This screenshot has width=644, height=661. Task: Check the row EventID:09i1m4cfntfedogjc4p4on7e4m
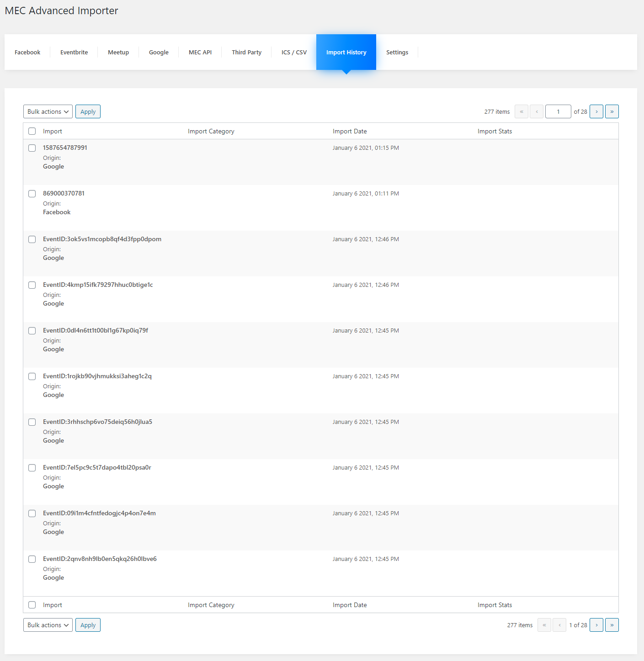pos(32,513)
